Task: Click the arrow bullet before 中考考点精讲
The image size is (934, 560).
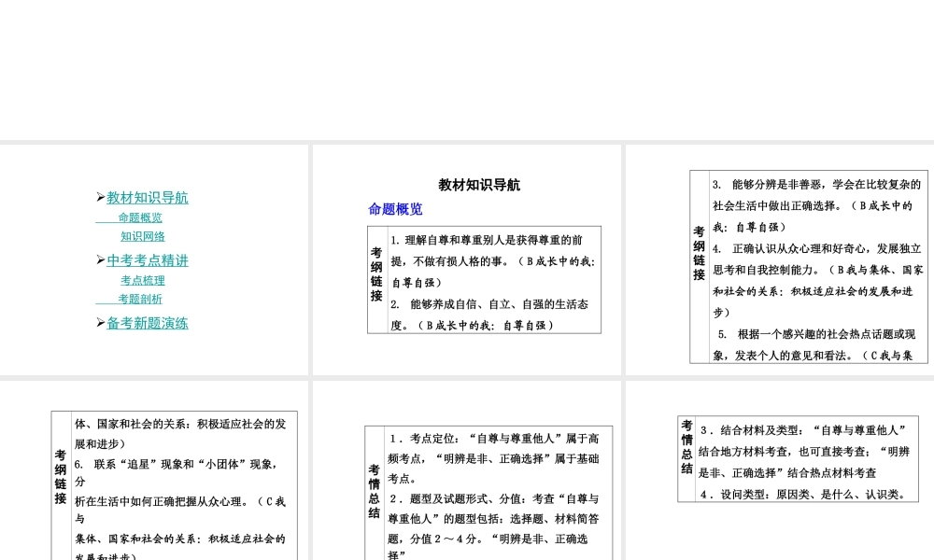Action: [x=101, y=259]
